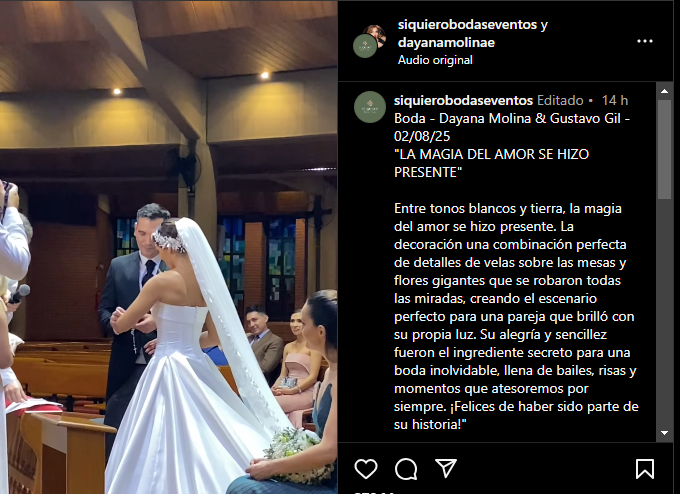Click the 14 h post timestamp
This screenshot has width=680, height=494.
pos(615,100)
